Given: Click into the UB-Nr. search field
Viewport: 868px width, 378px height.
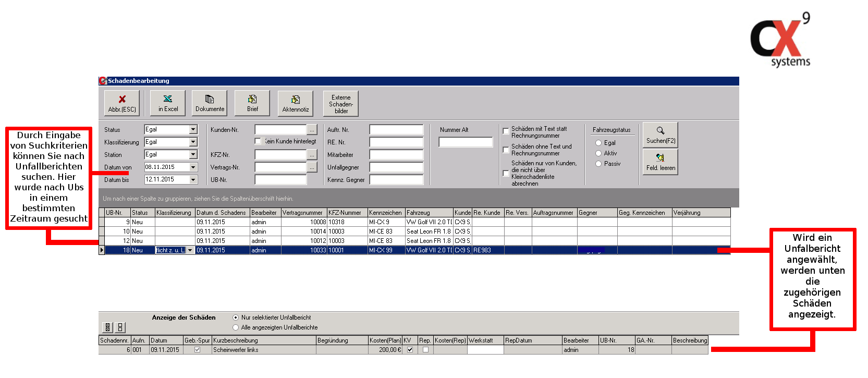Looking at the screenshot, I should pyautogui.click(x=280, y=180).
